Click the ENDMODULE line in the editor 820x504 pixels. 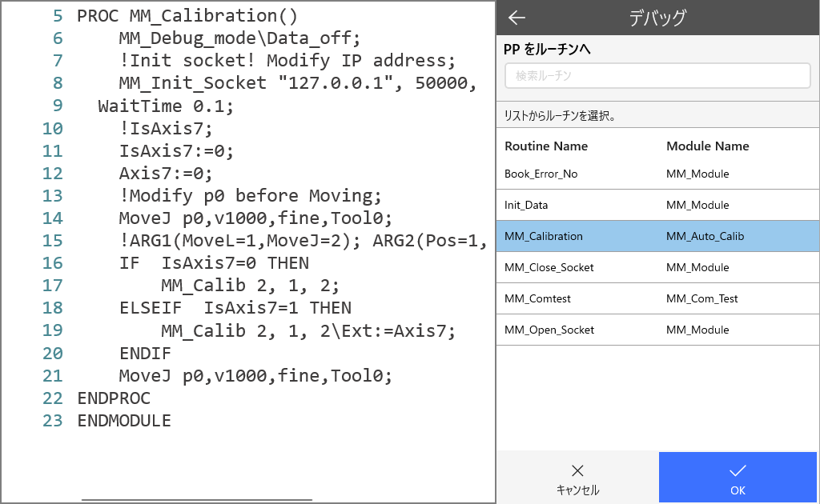pos(123,420)
